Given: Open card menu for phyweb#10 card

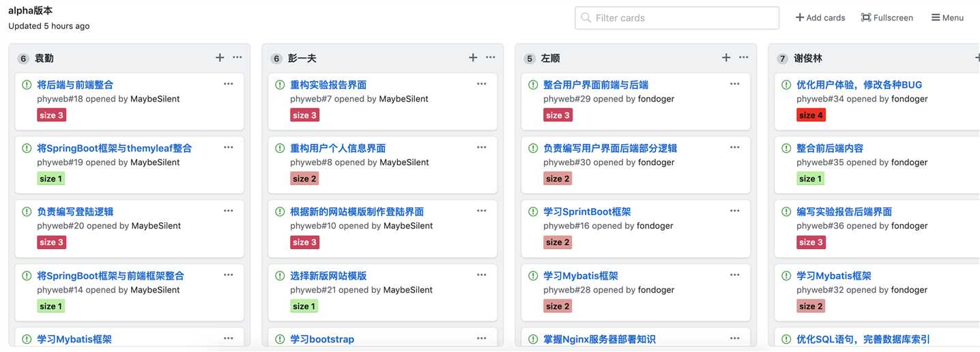Looking at the screenshot, I should tap(481, 211).
